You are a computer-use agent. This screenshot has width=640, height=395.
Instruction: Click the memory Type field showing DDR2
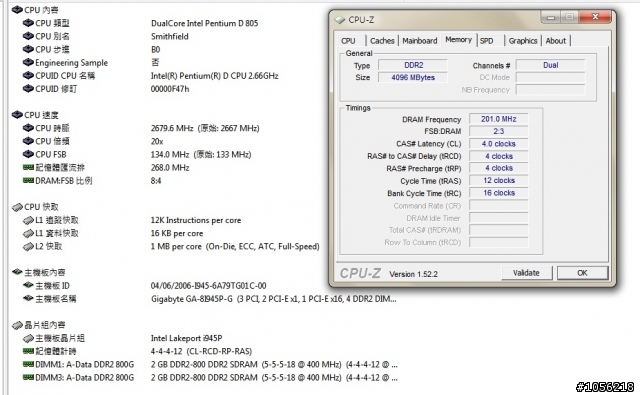(x=413, y=65)
